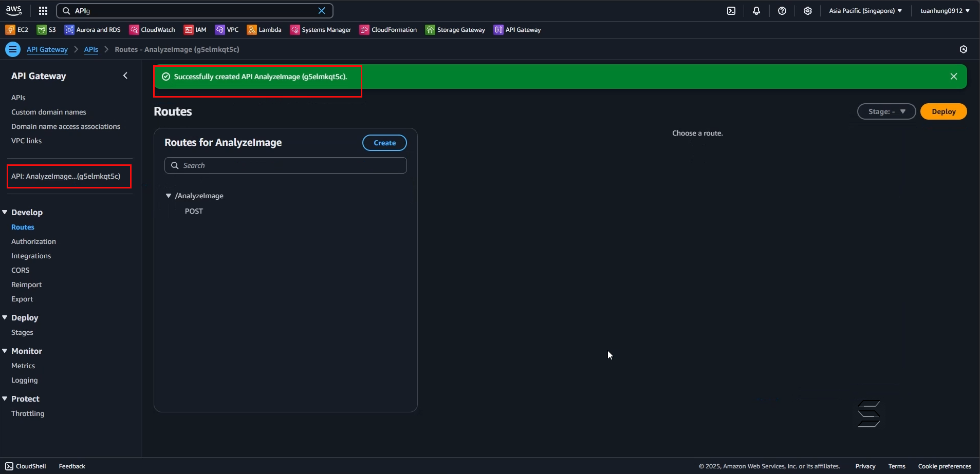Open VPC links in sidebar

[x=27, y=141]
